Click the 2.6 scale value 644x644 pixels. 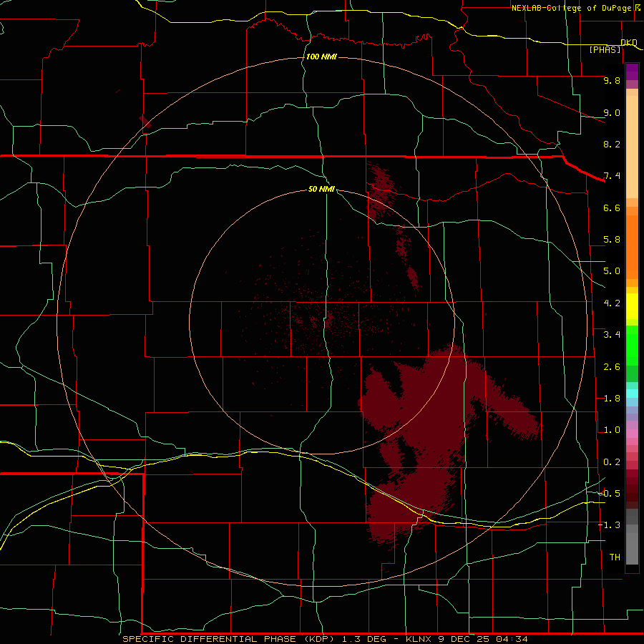[x=612, y=367]
